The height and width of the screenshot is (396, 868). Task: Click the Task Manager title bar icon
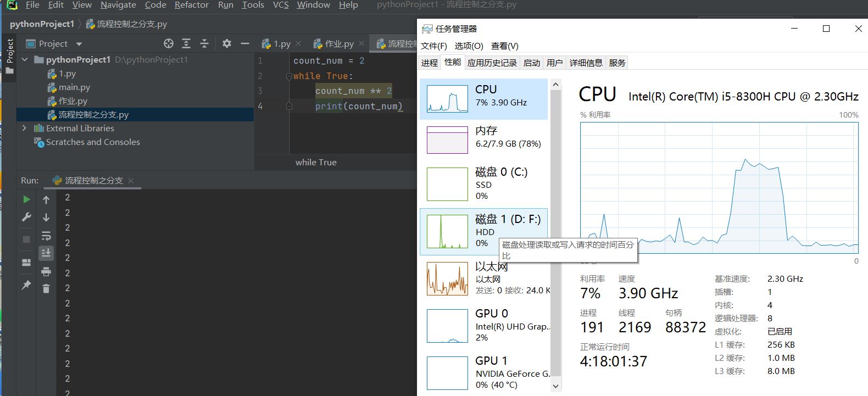427,29
